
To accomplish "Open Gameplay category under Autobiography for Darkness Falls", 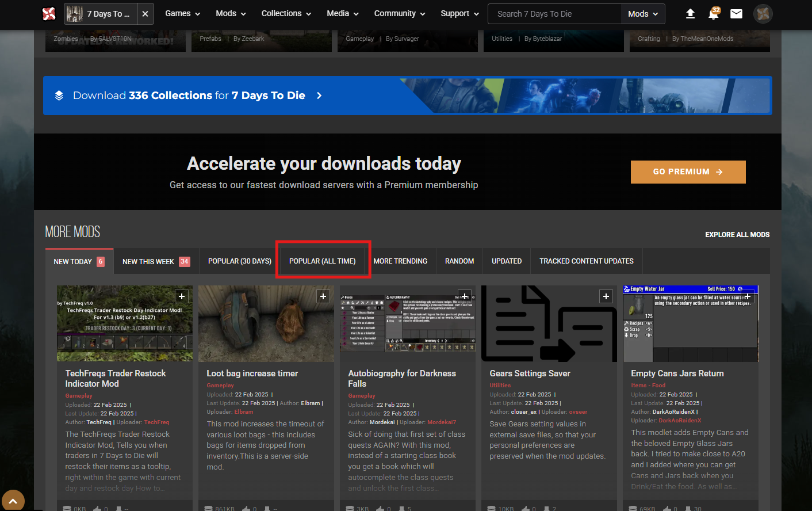I will click(362, 396).
